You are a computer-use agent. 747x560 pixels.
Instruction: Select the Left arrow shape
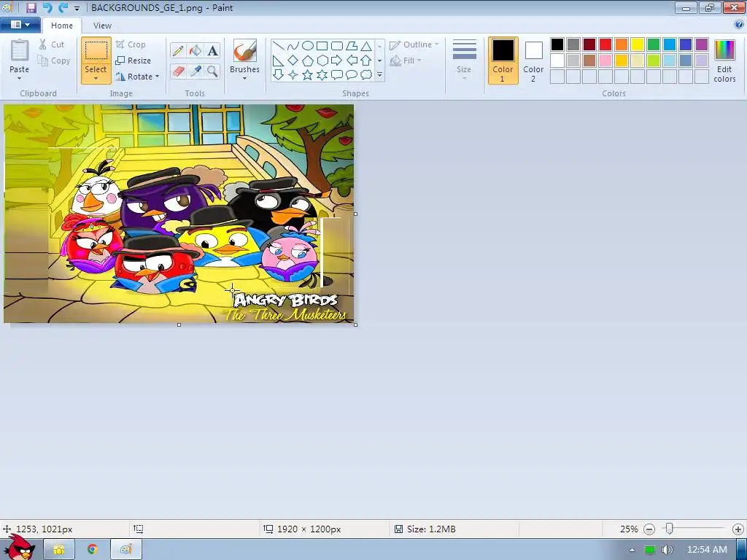coord(352,61)
